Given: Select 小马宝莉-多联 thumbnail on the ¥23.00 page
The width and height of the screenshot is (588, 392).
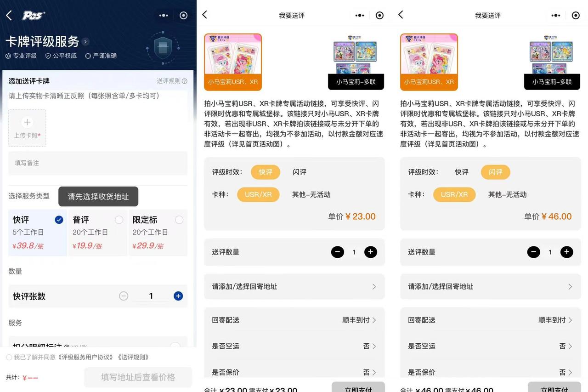Looking at the screenshot, I should click(356, 62).
